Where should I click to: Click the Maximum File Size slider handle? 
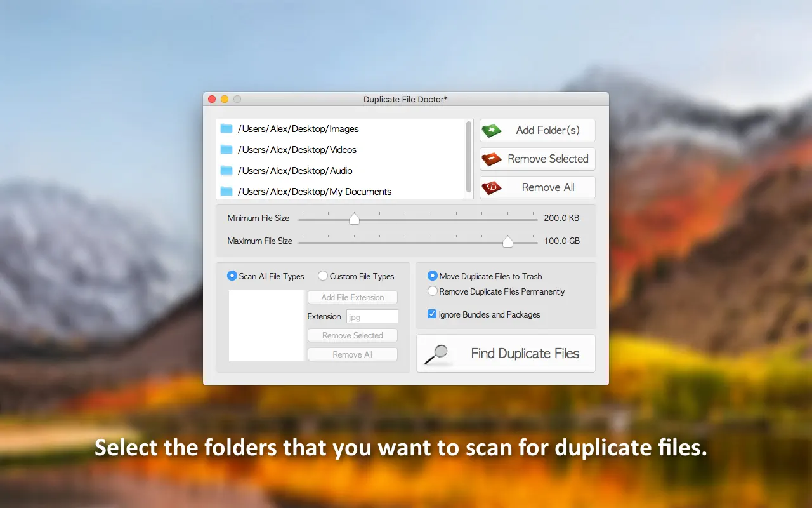tap(507, 241)
